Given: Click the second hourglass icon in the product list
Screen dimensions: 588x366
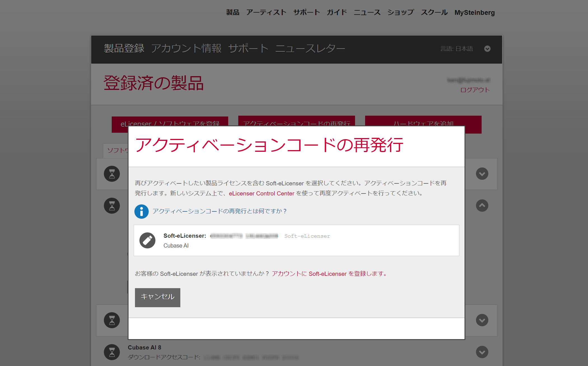Looking at the screenshot, I should pyautogui.click(x=112, y=206).
